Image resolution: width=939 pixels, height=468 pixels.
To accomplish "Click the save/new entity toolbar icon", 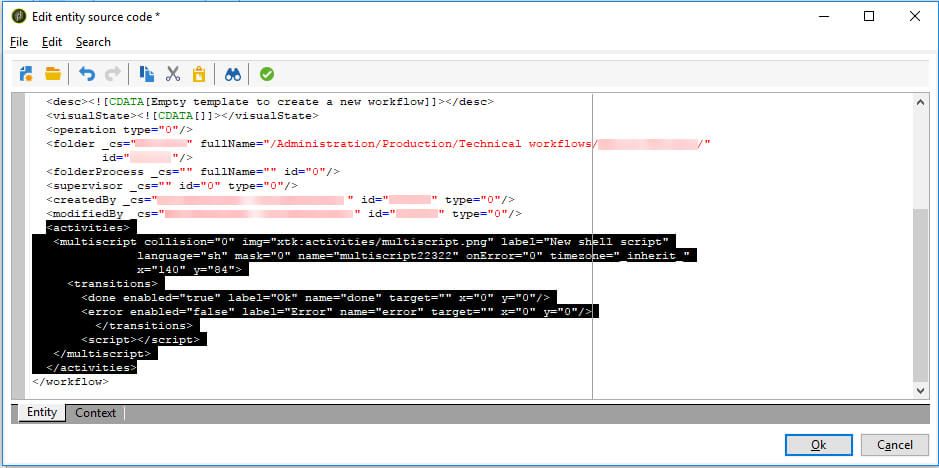I will pyautogui.click(x=26, y=74).
